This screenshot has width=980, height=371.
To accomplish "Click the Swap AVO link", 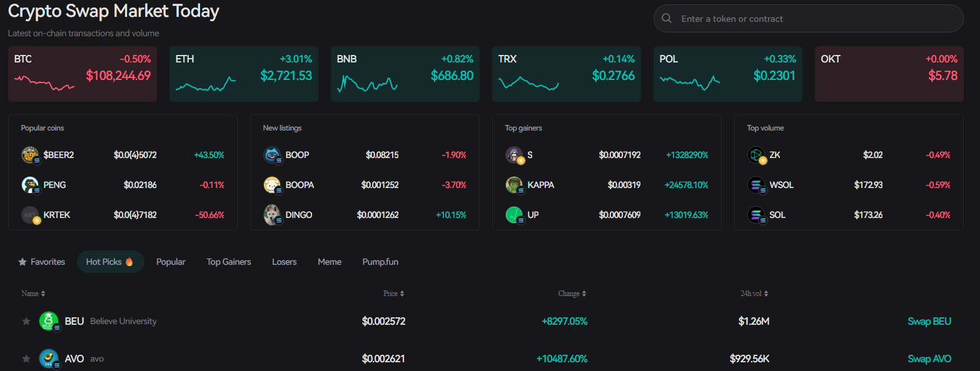I will [929, 359].
